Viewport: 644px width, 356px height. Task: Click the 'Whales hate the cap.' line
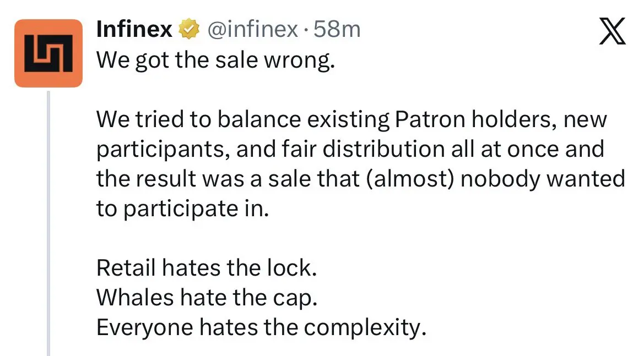[x=207, y=298]
